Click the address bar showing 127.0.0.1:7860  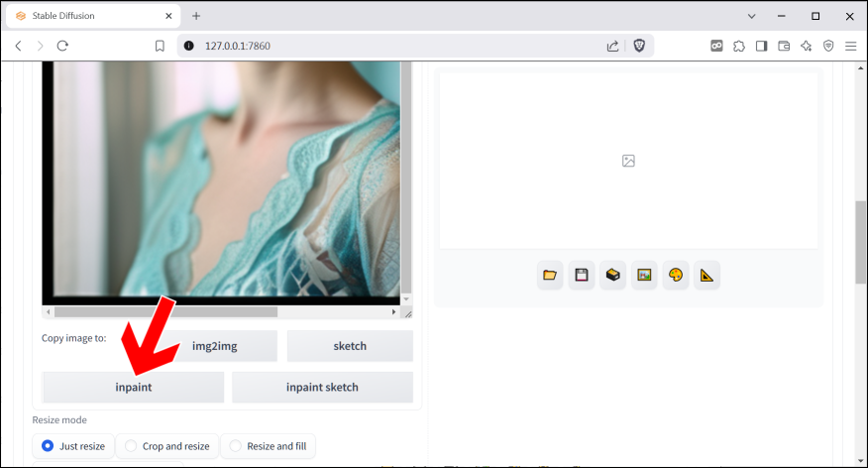[396, 46]
